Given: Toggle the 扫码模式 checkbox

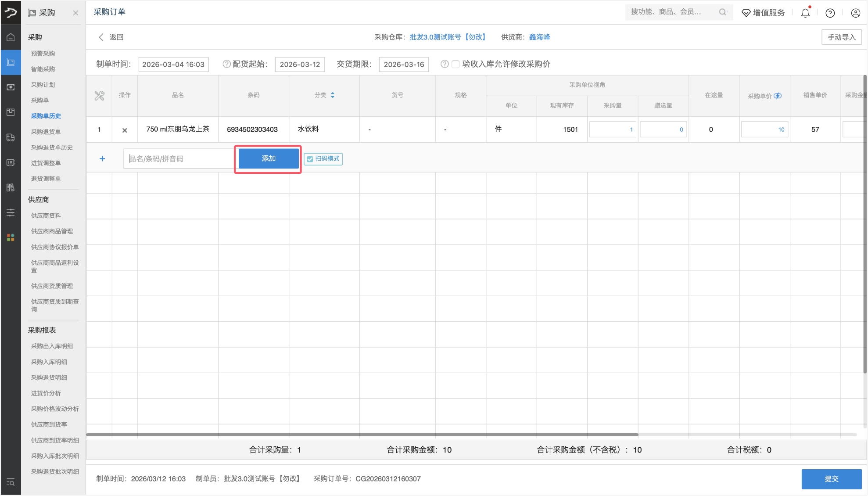Looking at the screenshot, I should click(x=310, y=159).
